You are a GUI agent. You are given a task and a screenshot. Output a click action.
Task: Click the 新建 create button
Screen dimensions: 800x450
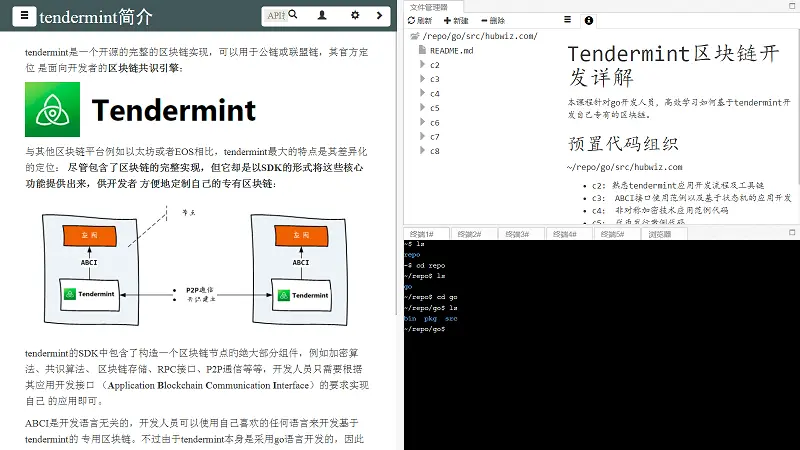coord(456,20)
